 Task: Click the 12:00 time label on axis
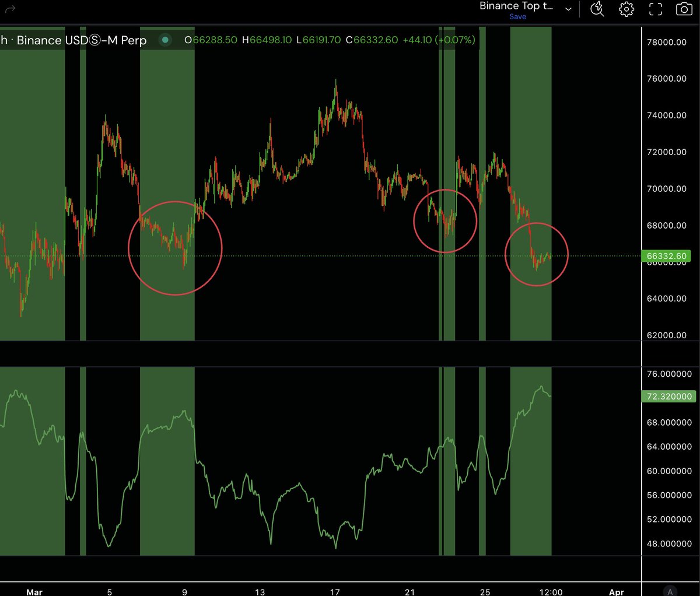(x=551, y=592)
